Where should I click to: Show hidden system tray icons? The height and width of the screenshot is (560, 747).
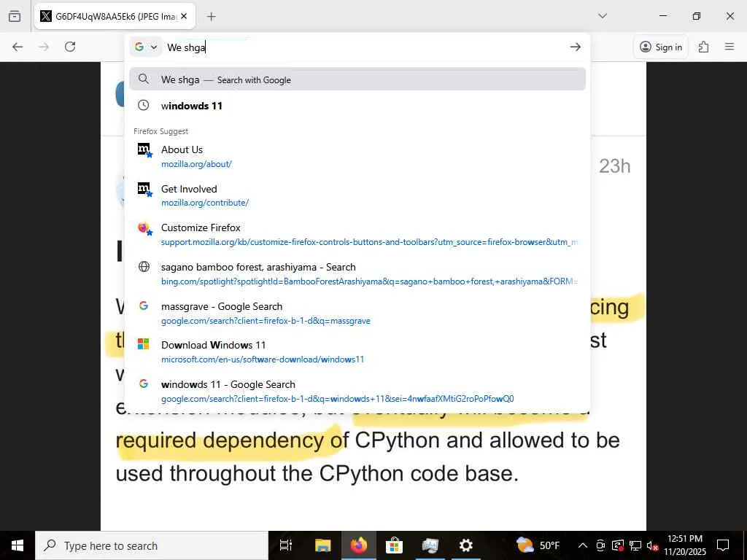[x=583, y=545]
